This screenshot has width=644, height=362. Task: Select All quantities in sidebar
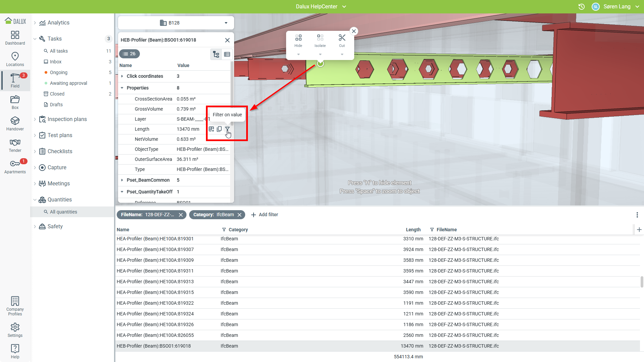[63, 212]
